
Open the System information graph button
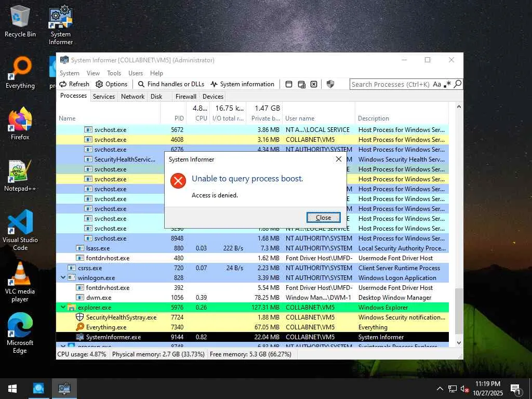[242, 84]
